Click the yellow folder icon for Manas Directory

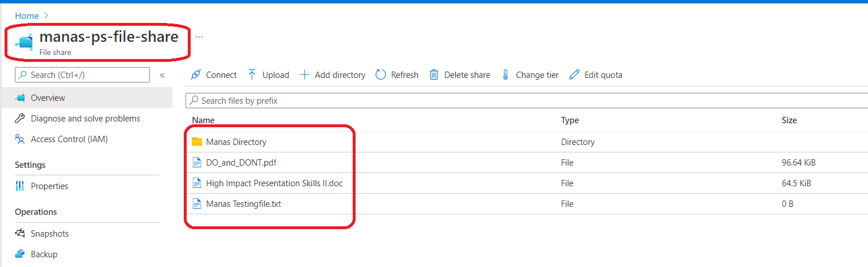197,142
